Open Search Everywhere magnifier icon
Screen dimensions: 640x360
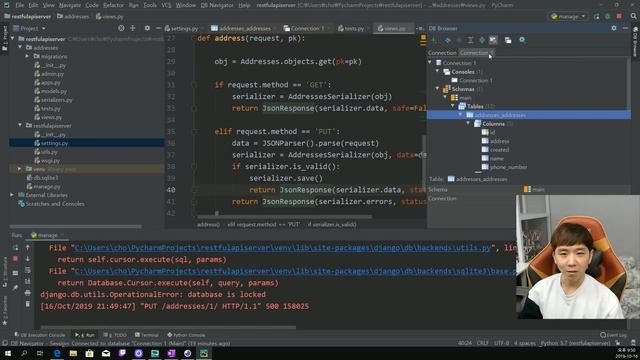pyautogui.click(x=633, y=16)
